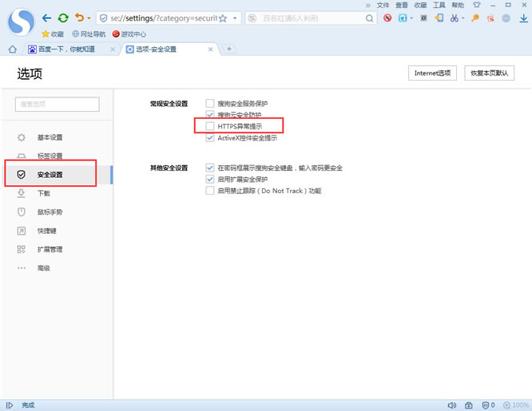This screenshot has width=532, height=411.
Task: Select 标签设置 in the sidebar
Action: (x=57, y=156)
